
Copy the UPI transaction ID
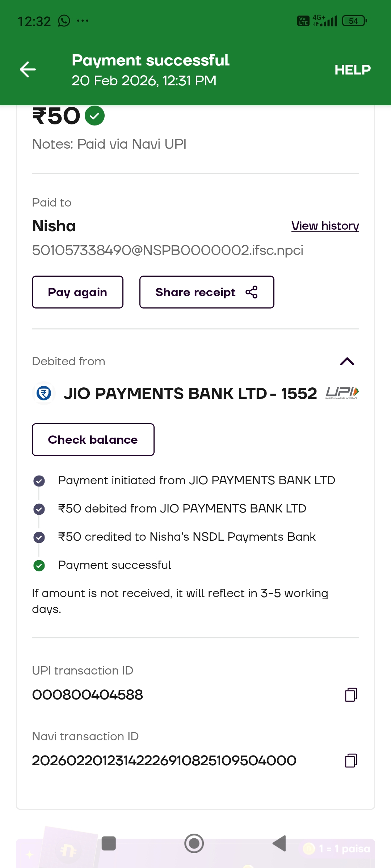351,695
